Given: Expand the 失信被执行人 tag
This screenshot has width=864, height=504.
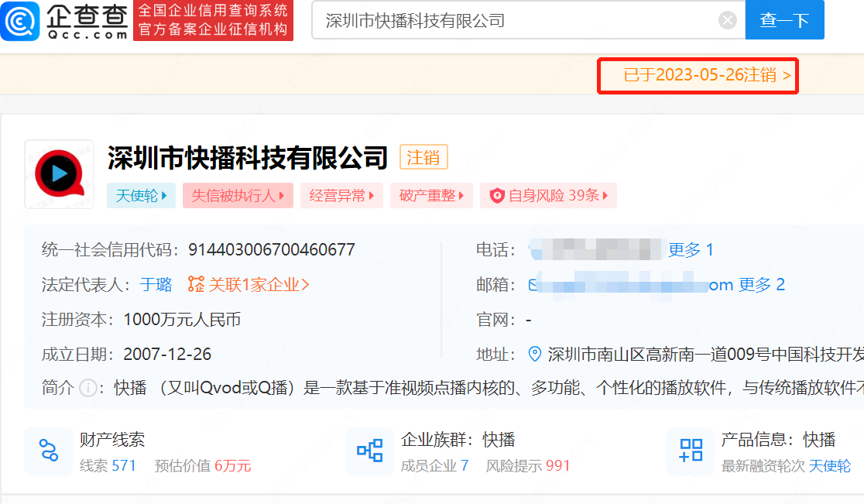Looking at the screenshot, I should [238, 196].
